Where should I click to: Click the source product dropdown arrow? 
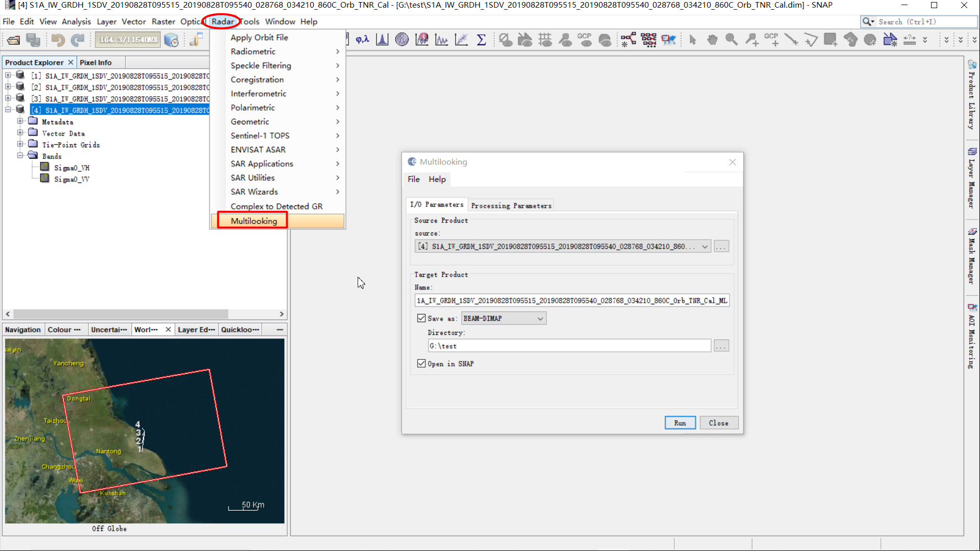(704, 246)
